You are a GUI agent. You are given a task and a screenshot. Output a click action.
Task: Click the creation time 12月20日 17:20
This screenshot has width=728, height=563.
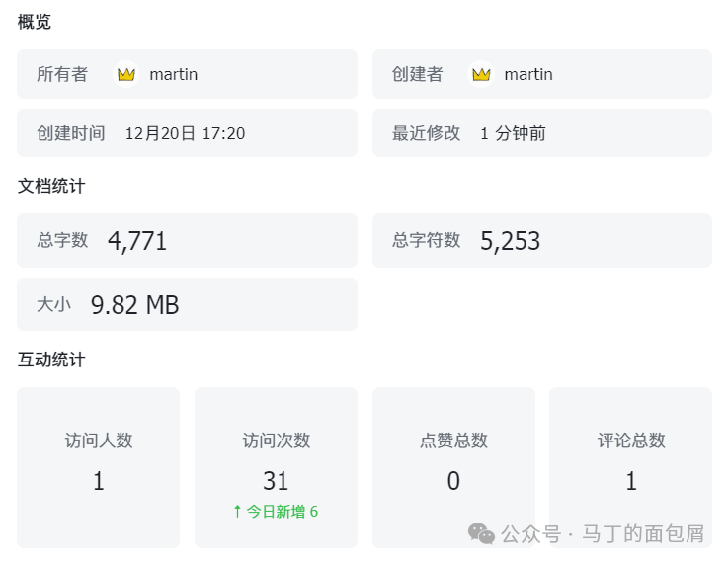tap(186, 133)
